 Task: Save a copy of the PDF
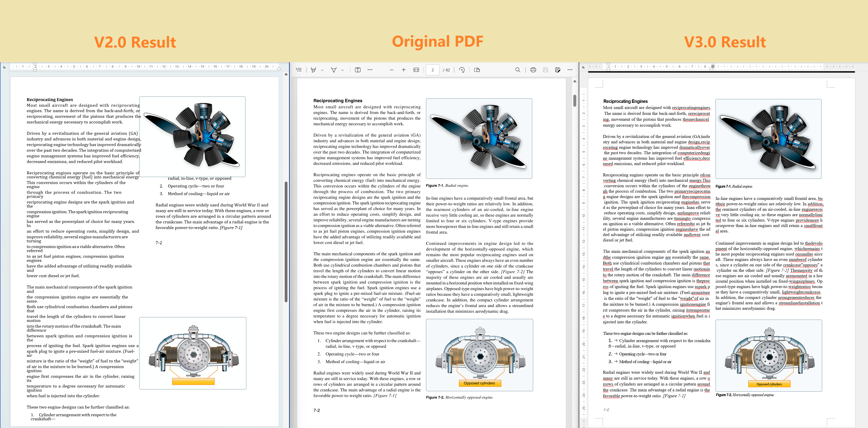(x=558, y=70)
